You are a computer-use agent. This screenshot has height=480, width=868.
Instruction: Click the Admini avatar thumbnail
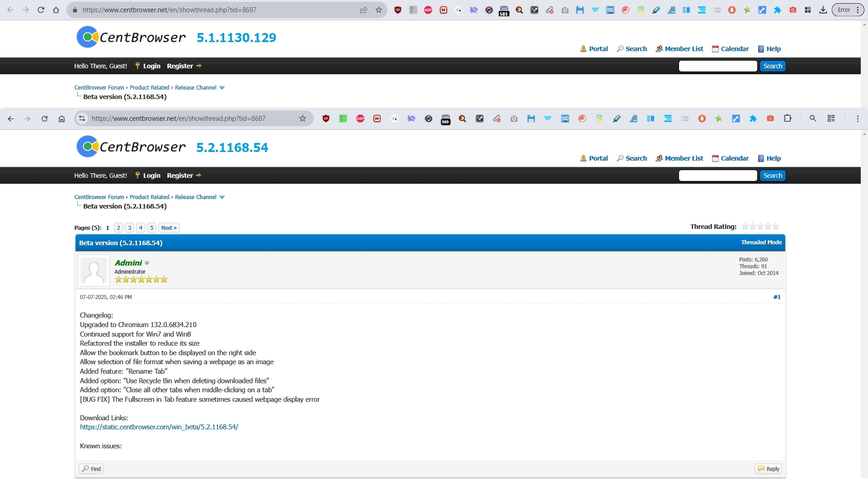[94, 271]
